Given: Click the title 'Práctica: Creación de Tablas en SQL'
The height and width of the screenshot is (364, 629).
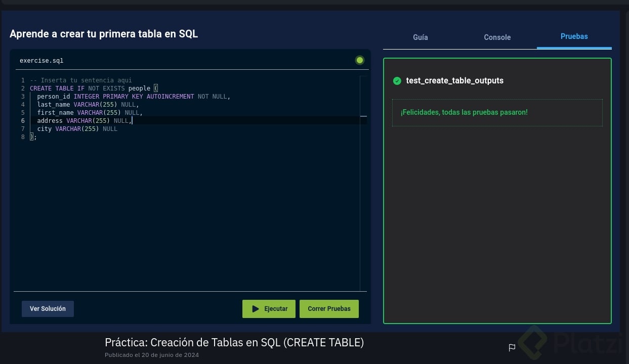Looking at the screenshot, I should tap(234, 342).
